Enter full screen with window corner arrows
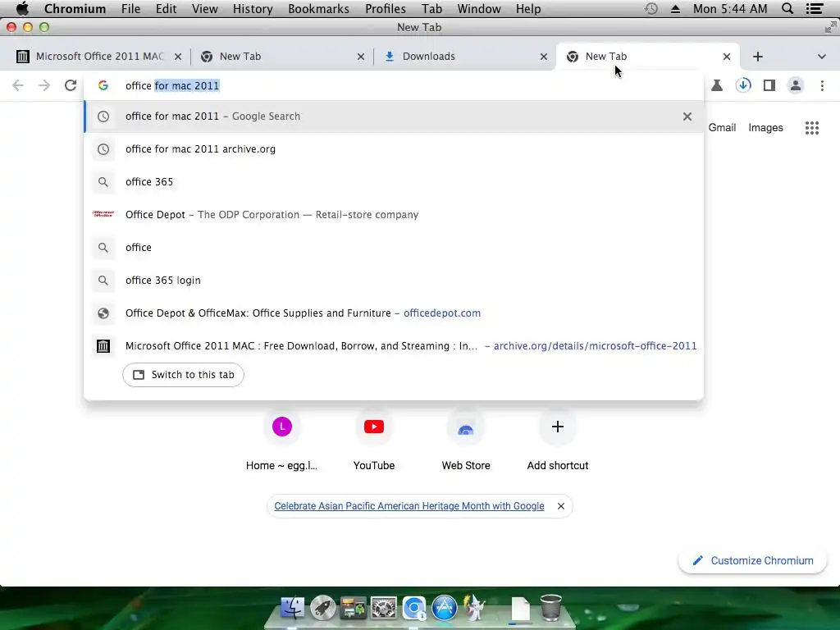The image size is (840, 630). pyautogui.click(x=831, y=27)
